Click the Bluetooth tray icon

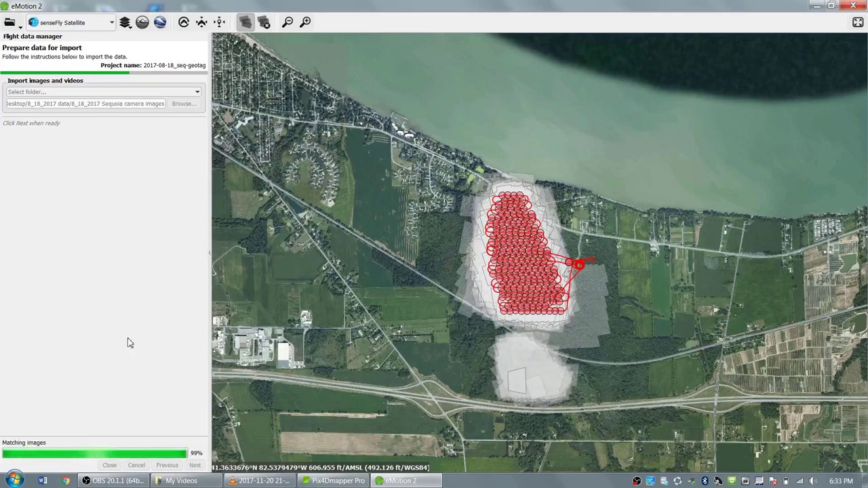[x=705, y=481]
